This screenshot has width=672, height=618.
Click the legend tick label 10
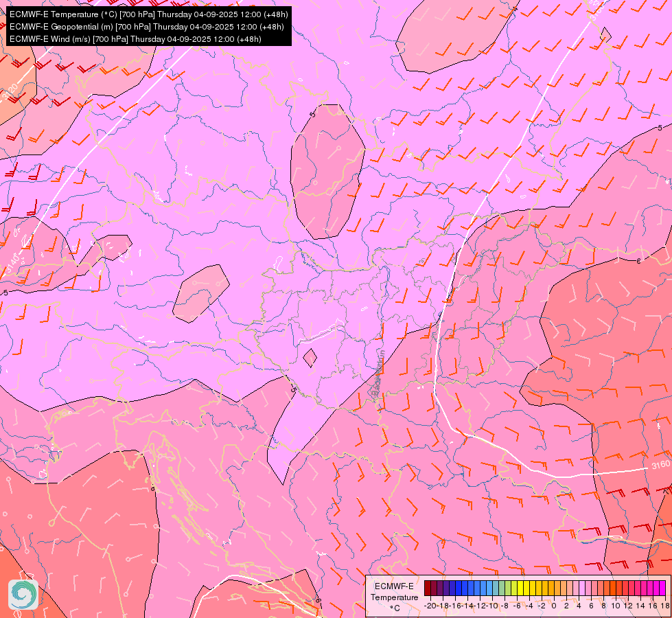click(x=616, y=606)
